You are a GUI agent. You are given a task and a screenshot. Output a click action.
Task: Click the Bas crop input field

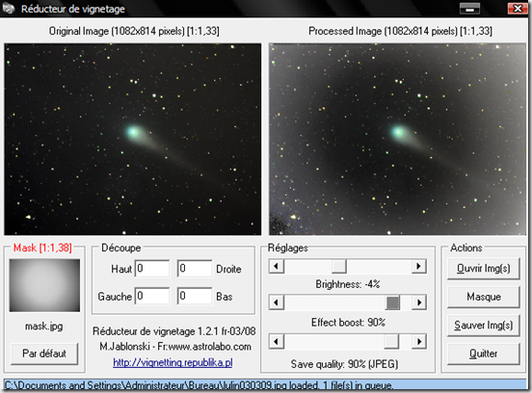195,296
